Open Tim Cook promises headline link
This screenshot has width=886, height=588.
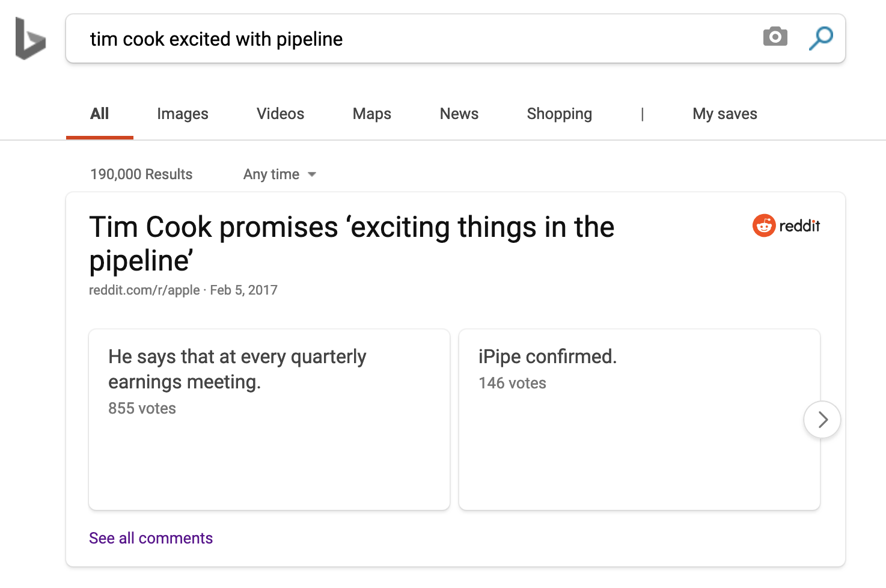click(352, 243)
